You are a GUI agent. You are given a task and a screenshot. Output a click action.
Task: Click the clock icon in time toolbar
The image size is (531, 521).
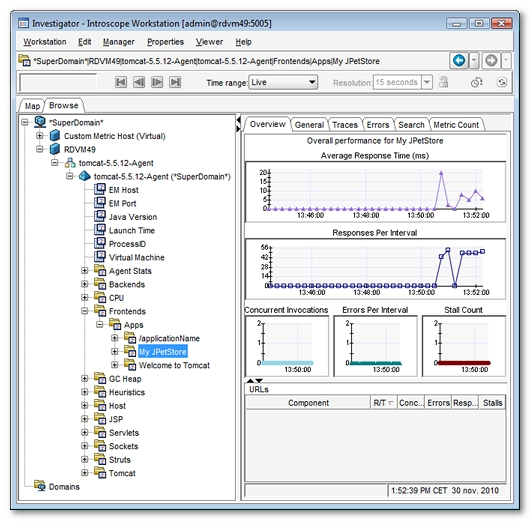(476, 82)
